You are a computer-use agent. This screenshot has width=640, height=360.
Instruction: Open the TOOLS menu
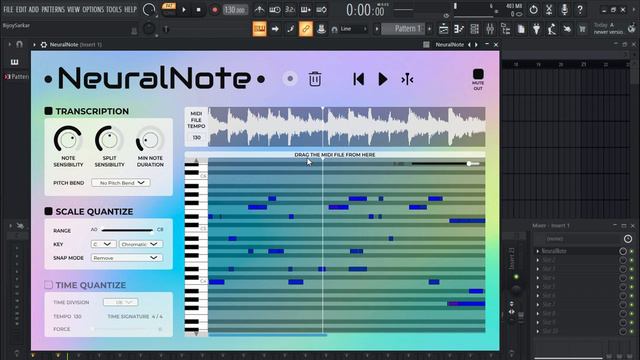click(114, 9)
